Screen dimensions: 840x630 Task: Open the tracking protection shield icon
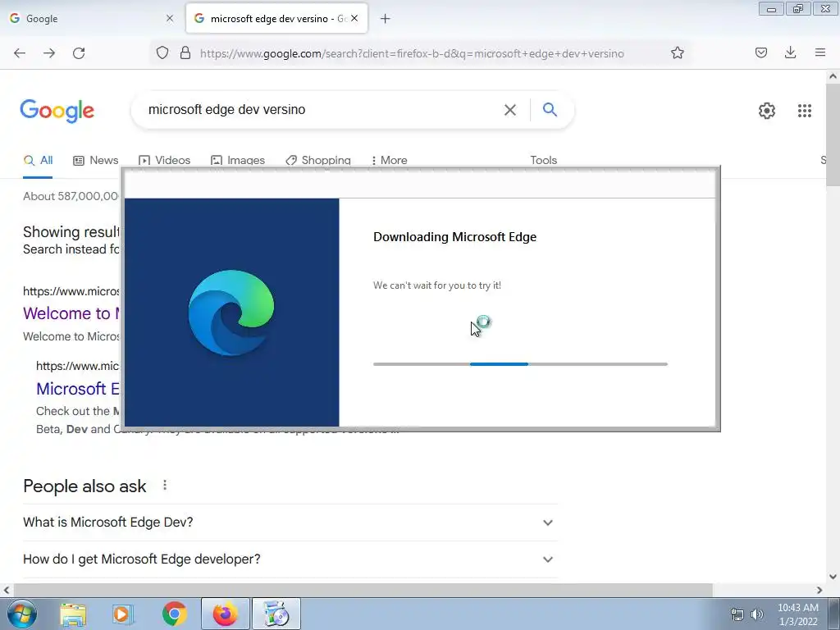[x=162, y=53]
